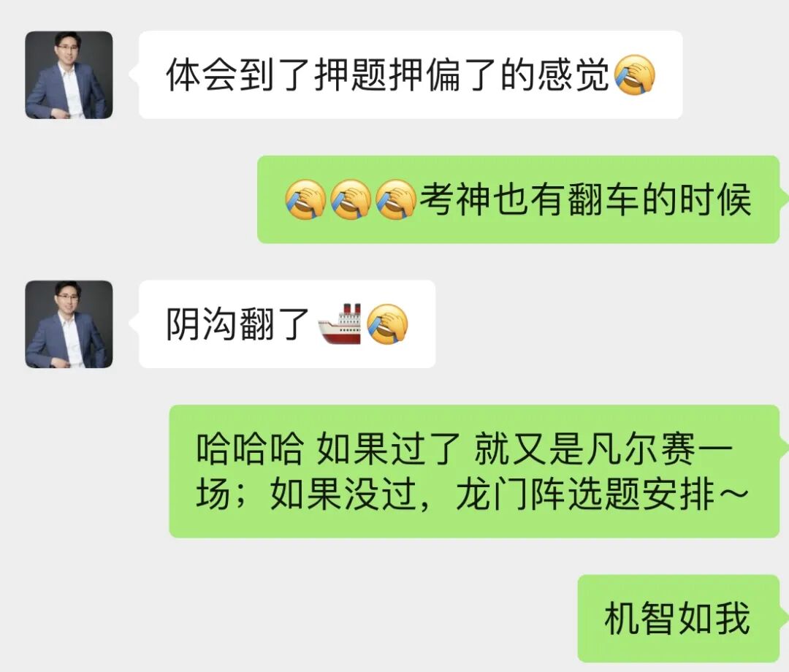The image size is (789, 672).
Task: Select the 机智如我 message bubble
Action: [678, 618]
